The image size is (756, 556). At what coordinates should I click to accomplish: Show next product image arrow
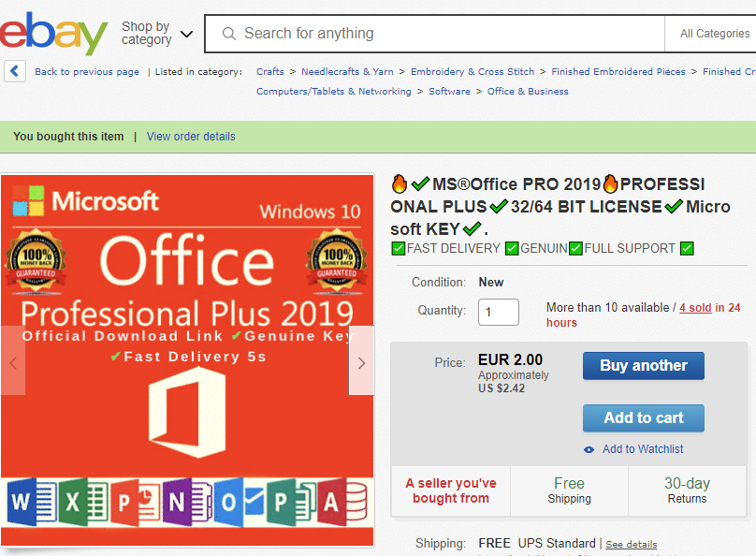tap(361, 360)
